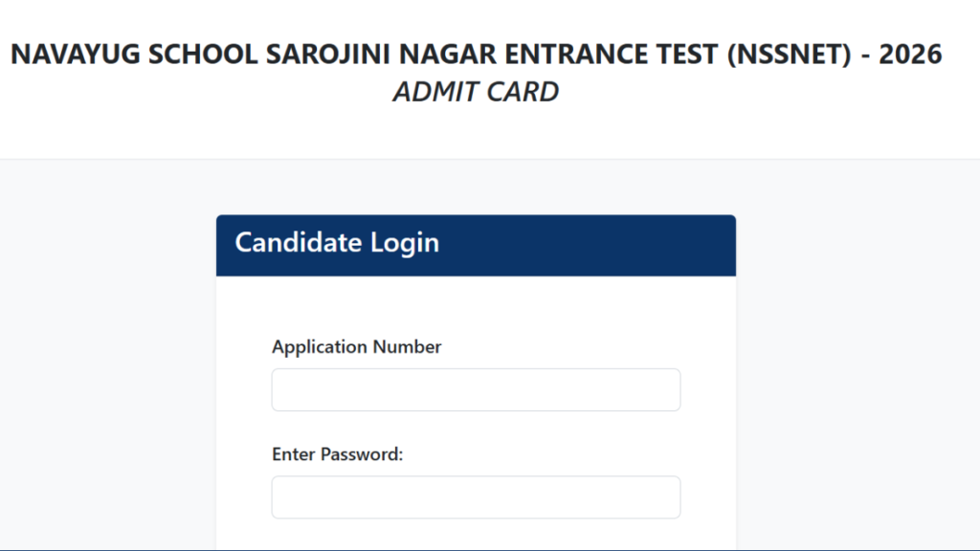980x551 pixels.
Task: Click the Application Number input field
Action: (x=476, y=390)
